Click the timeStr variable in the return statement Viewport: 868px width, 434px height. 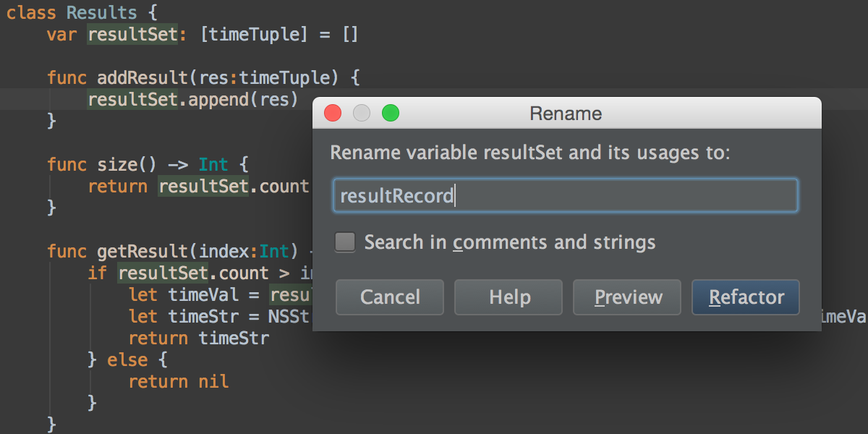coord(233,338)
